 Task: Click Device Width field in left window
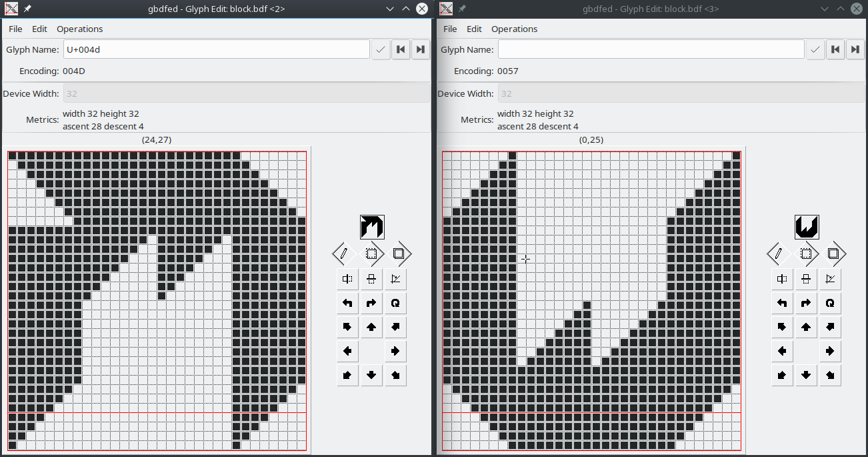click(247, 93)
